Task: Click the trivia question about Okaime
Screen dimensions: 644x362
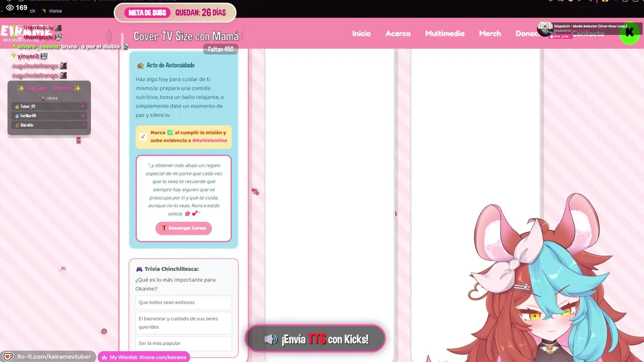Action: [x=175, y=284]
